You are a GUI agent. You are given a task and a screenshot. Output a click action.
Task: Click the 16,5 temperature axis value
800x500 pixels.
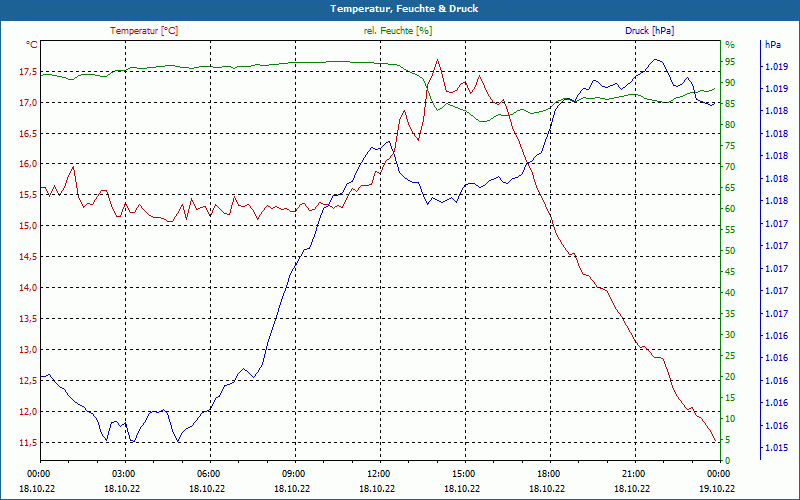tap(28, 134)
